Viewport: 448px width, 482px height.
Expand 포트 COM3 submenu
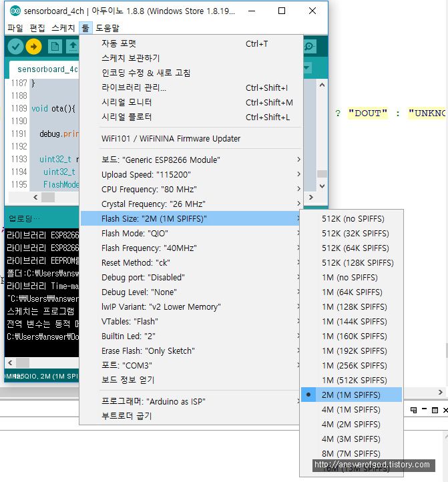coord(191,365)
